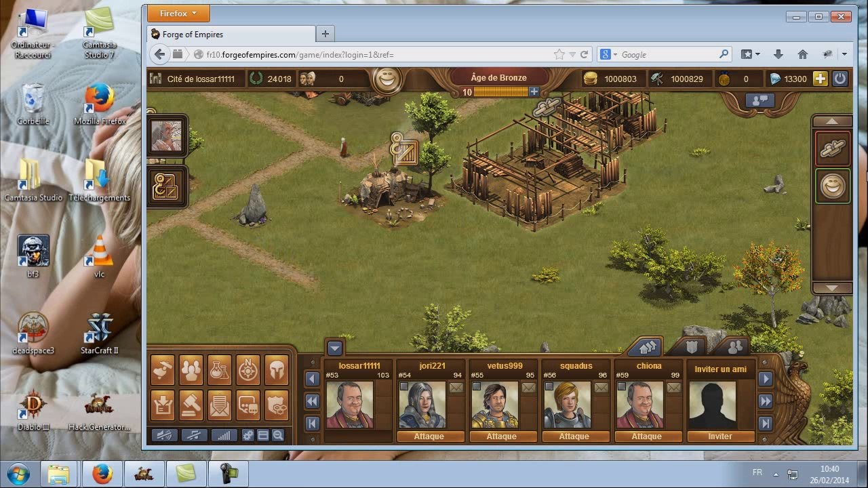Click the Inviter button
This screenshot has height=488, width=868.
pyautogui.click(x=720, y=436)
